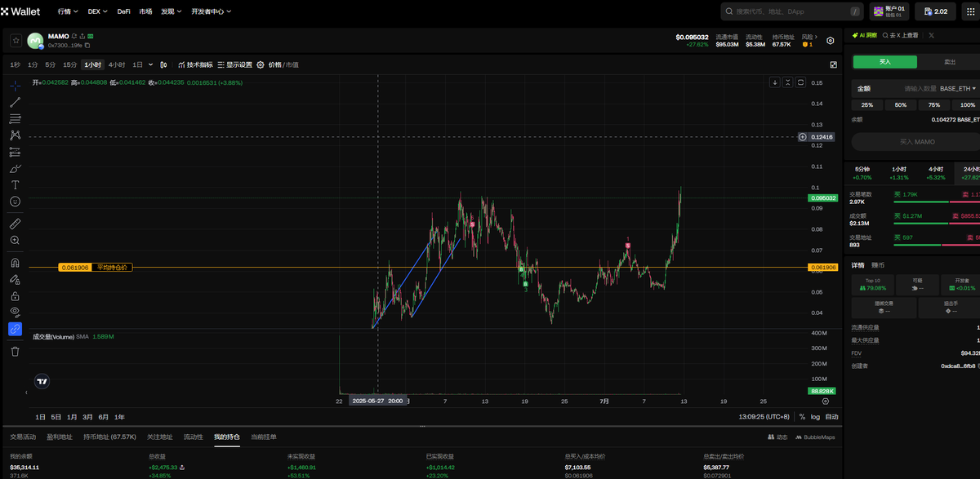
Task: Click the down-arrow chart control button
Action: point(775,82)
